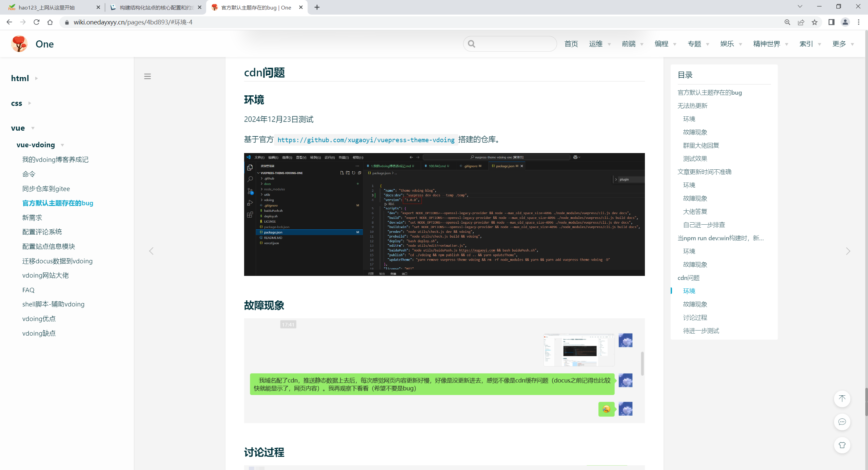Open sidebar page vdoing缺点
This screenshot has width=868, height=470.
point(39,333)
